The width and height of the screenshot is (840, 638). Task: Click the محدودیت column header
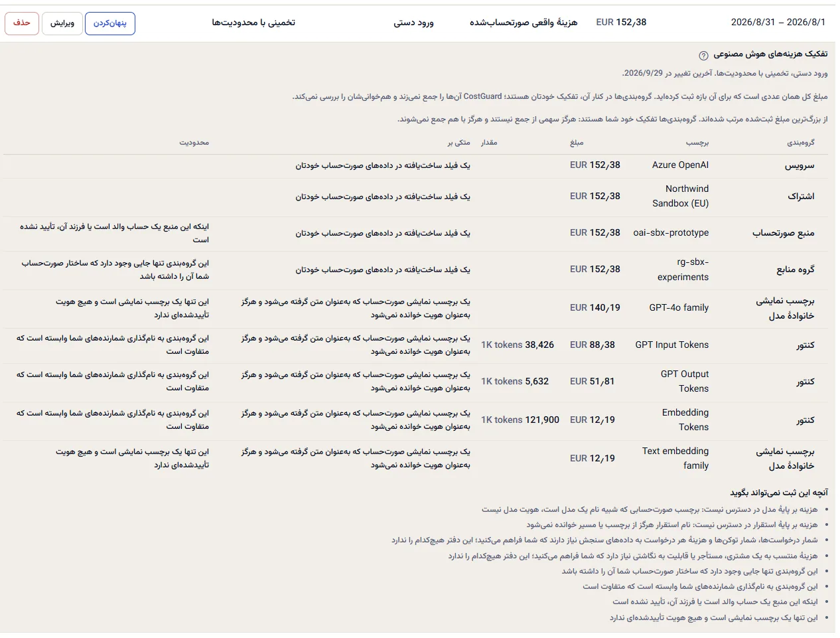pyautogui.click(x=194, y=142)
